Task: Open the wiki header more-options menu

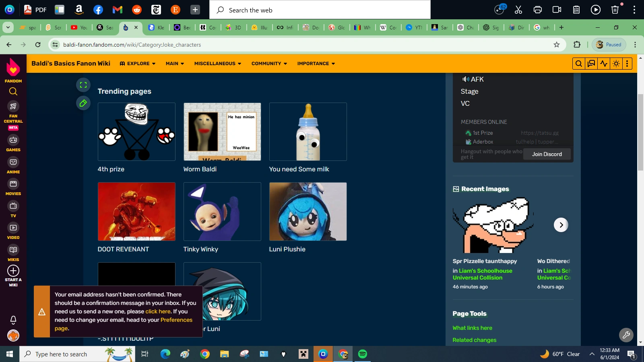Action: point(627,64)
